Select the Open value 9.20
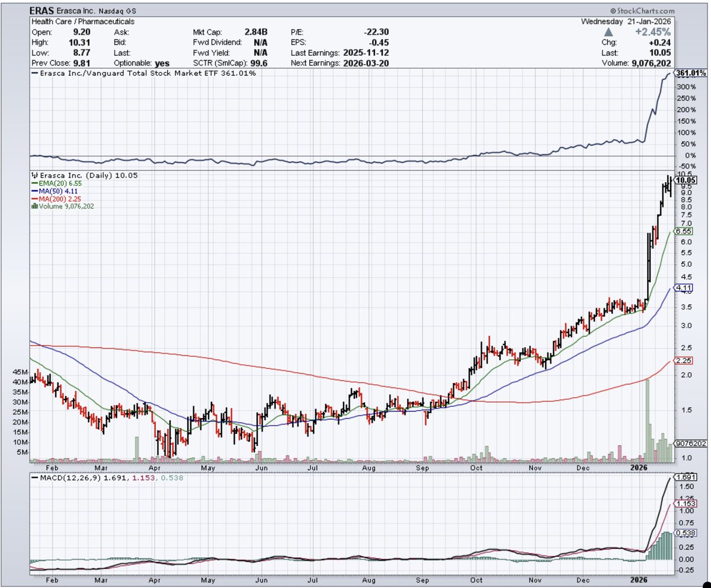The height and width of the screenshot is (588, 711). [82, 32]
